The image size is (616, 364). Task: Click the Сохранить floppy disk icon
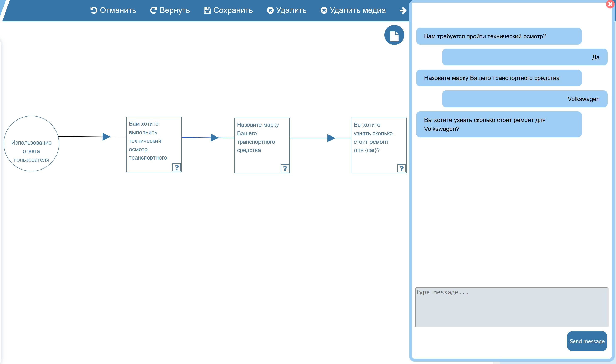(x=207, y=10)
